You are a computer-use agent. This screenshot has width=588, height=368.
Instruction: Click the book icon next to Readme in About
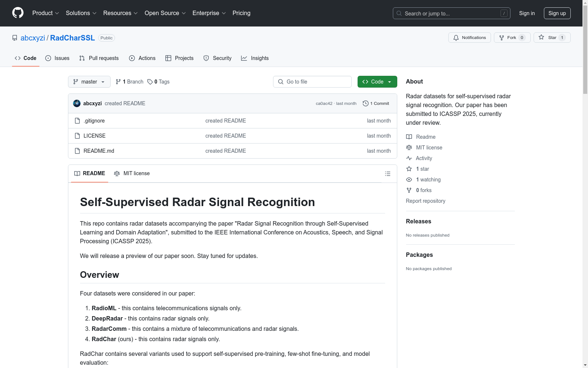tap(409, 137)
